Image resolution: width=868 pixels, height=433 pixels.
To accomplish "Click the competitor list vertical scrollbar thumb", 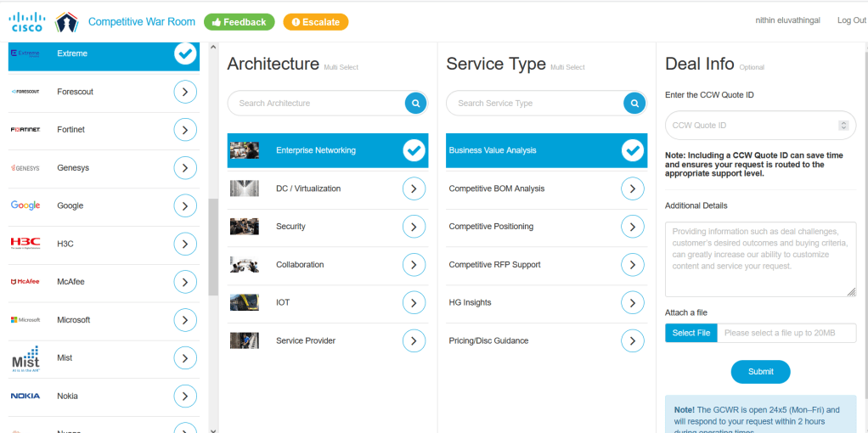I will coord(213,246).
